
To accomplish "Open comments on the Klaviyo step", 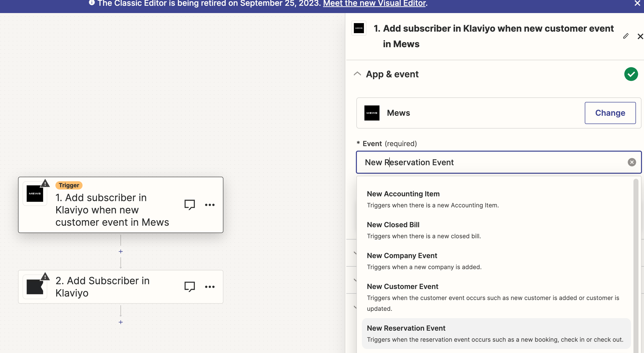I will point(189,286).
